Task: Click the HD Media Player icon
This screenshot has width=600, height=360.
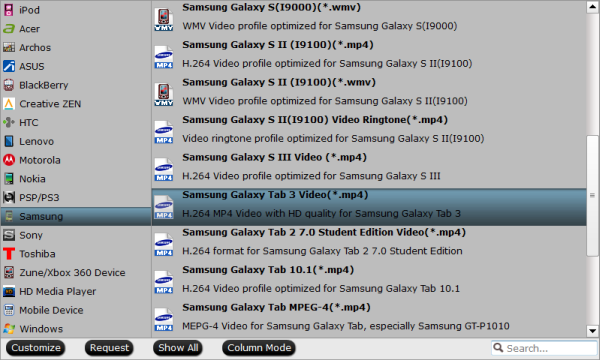Action: [9, 291]
